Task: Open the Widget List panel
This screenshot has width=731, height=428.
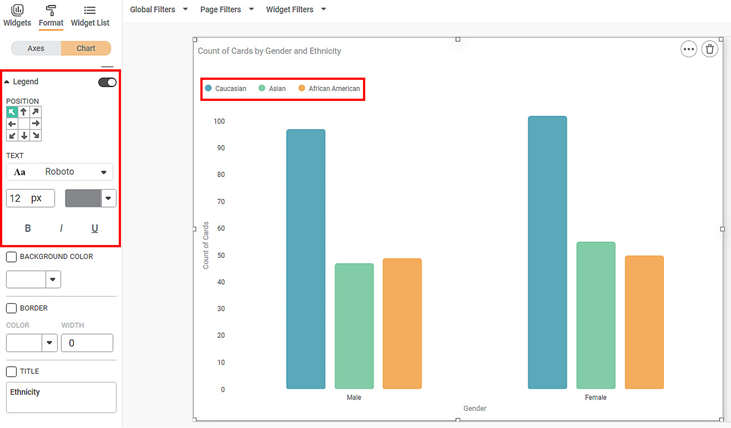Action: [90, 10]
